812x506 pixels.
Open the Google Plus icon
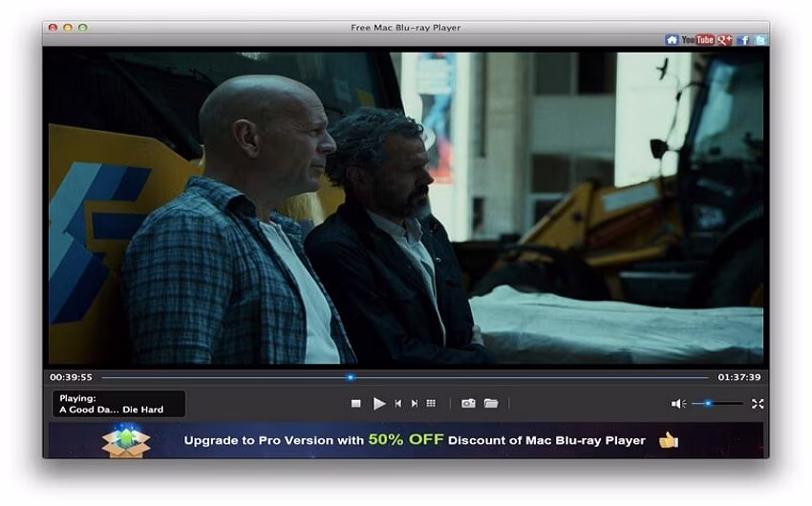(724, 40)
